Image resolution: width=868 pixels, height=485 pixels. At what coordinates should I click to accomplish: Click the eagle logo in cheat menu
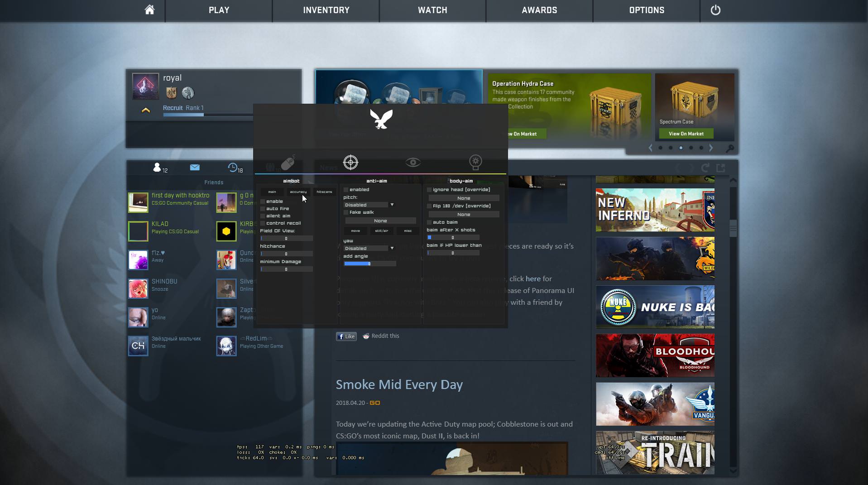pyautogui.click(x=381, y=119)
